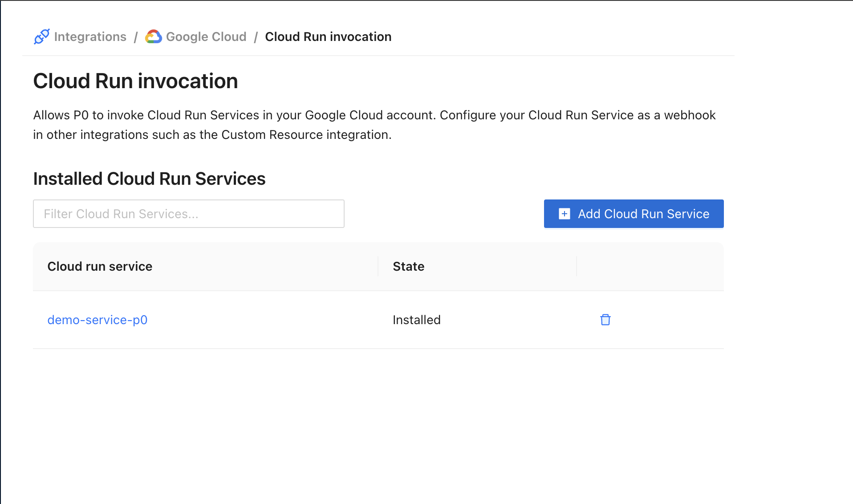Click the Google Cloud logo icon

153,37
